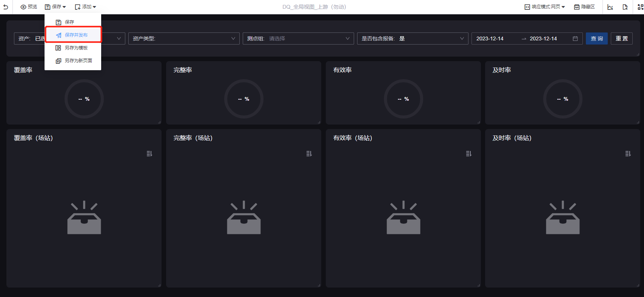Click empty-data inbox icon in 完整率（场站）
Image resolution: width=644 pixels, height=297 pixels.
point(244,217)
